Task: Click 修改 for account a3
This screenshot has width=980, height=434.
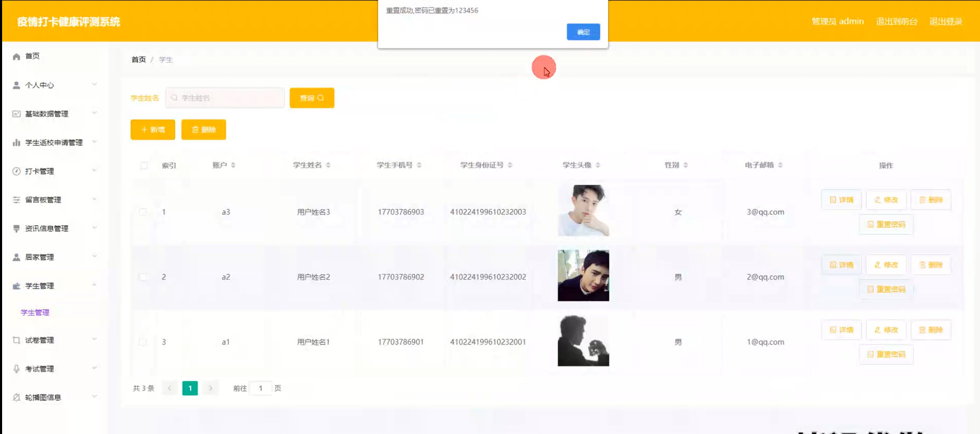Action: (886, 200)
